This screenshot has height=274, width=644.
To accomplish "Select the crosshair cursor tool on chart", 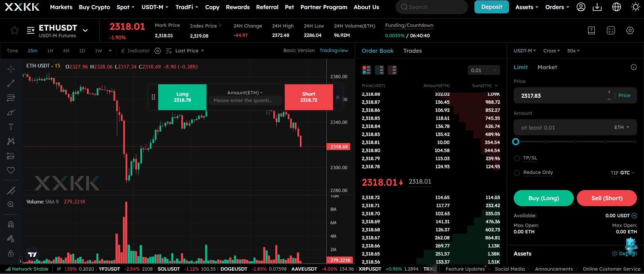I will tap(11, 69).
